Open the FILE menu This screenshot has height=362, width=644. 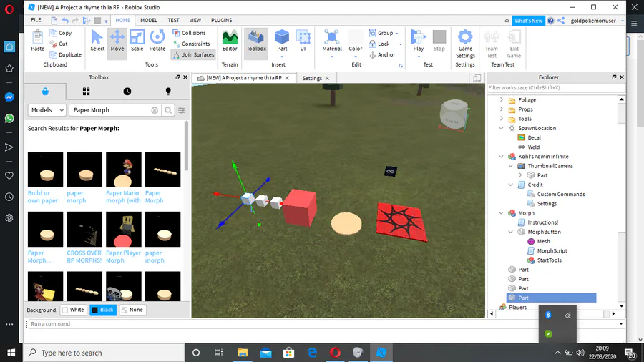click(x=36, y=20)
